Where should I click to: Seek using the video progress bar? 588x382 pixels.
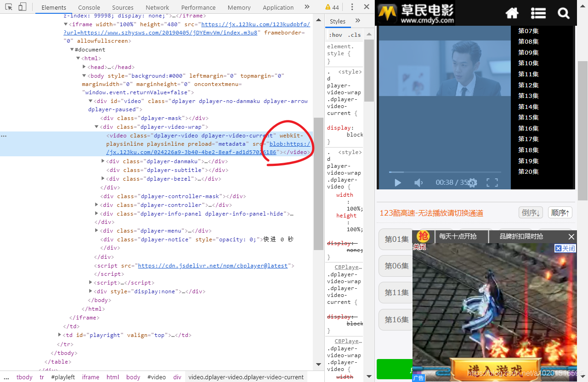pos(445,172)
